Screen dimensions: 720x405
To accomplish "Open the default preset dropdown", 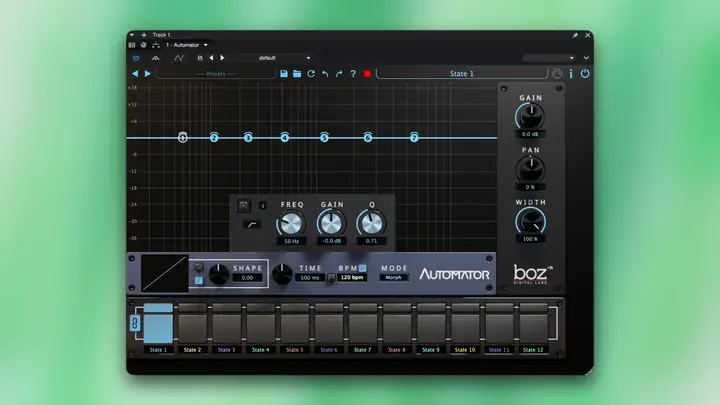I will click(285, 58).
